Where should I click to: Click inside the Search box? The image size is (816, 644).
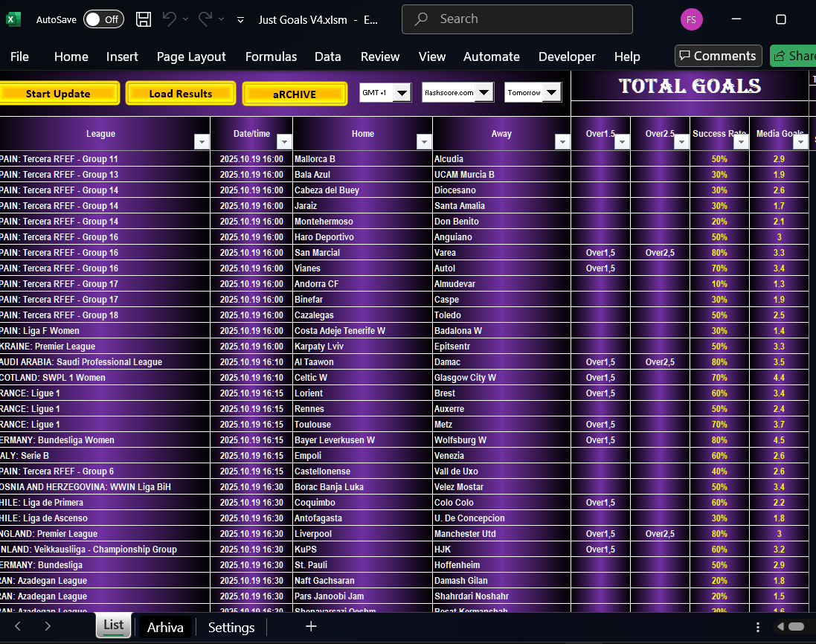517,19
